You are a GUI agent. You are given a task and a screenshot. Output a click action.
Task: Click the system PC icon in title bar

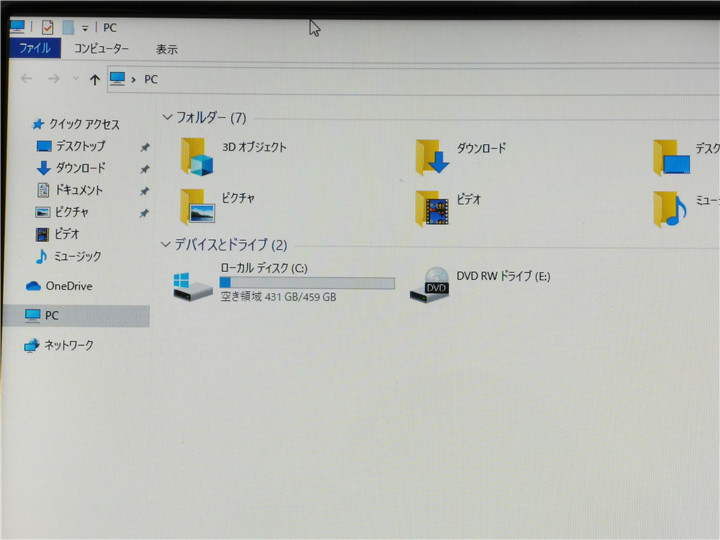pyautogui.click(x=17, y=26)
